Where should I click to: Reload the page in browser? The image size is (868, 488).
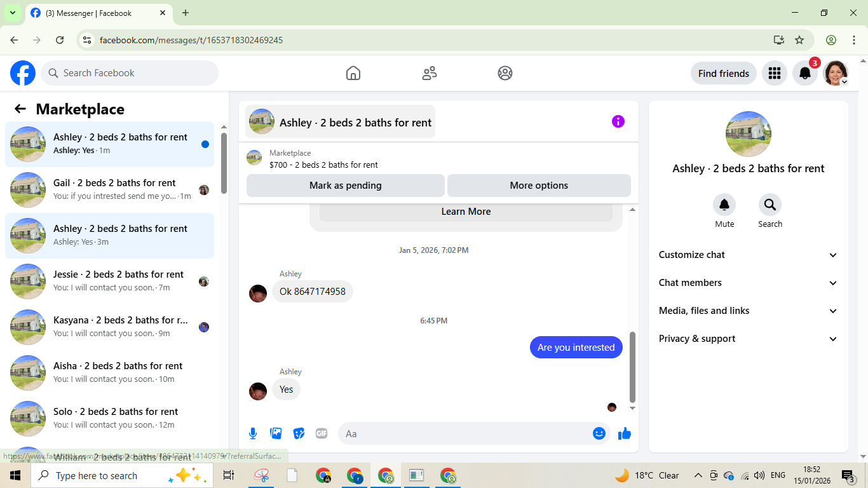pyautogui.click(x=60, y=40)
